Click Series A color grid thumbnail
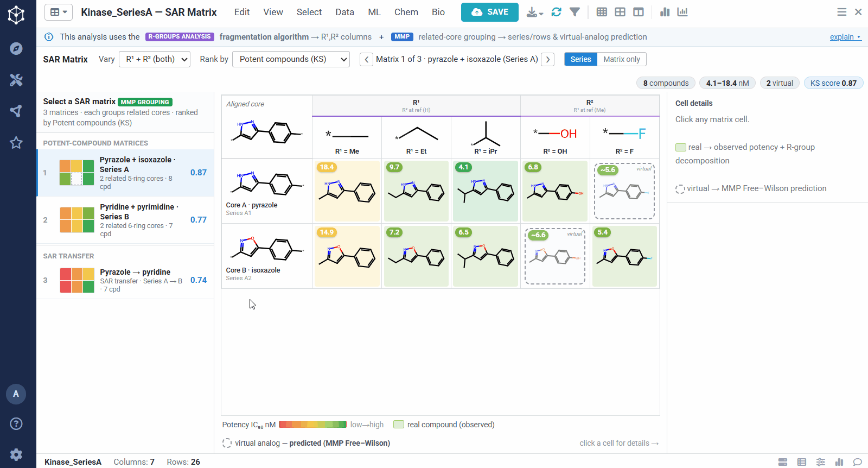Screen dimensions: 868x468 76,173
